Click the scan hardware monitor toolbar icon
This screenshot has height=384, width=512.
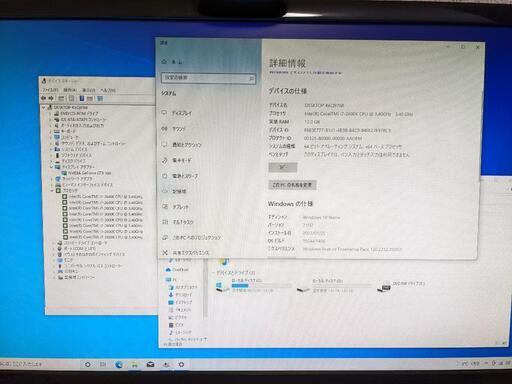(100, 99)
